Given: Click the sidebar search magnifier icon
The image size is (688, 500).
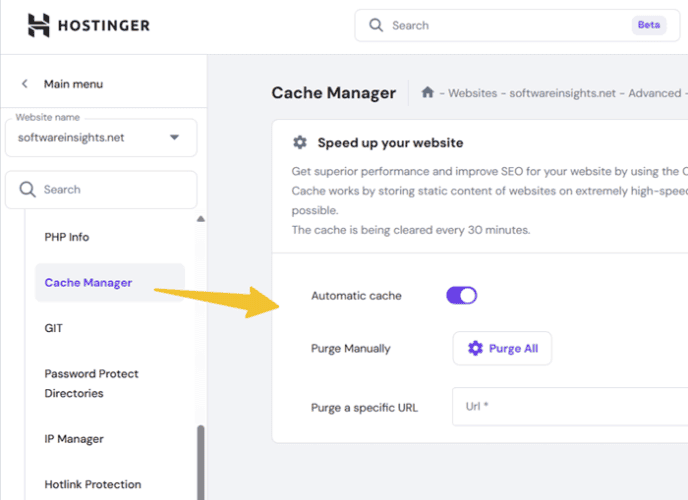Looking at the screenshot, I should pos(27,189).
